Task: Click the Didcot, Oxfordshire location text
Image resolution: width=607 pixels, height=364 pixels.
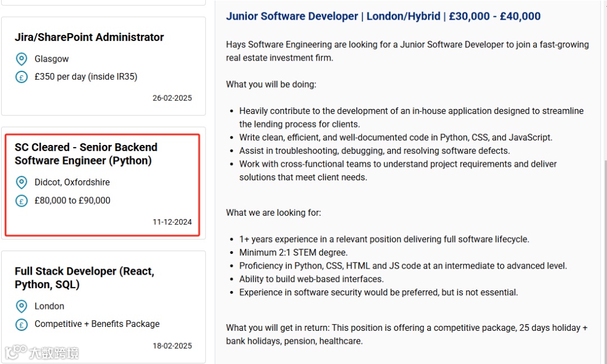Action: [x=72, y=182]
